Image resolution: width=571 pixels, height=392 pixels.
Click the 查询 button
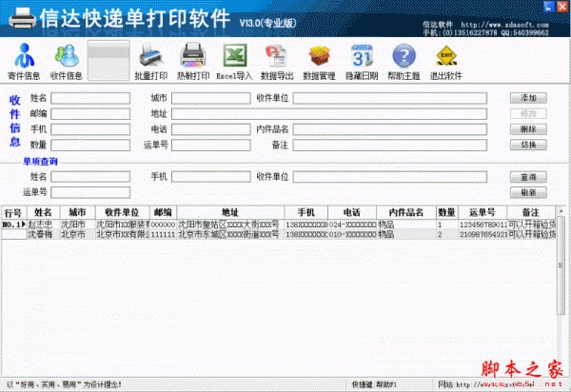pos(528,177)
